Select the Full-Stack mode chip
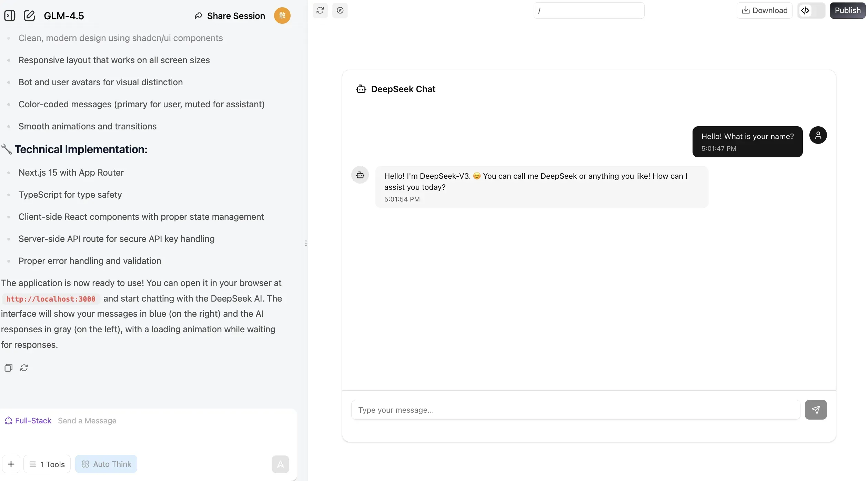868x481 pixels. click(28, 421)
